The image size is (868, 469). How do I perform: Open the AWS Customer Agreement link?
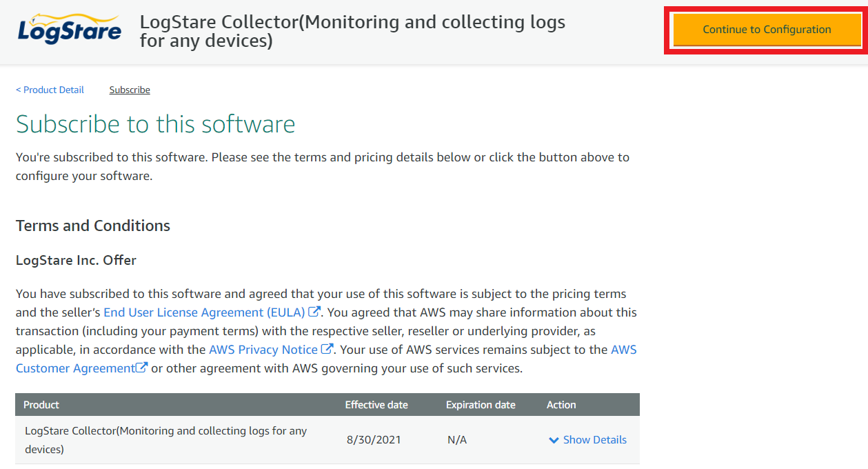326,359
